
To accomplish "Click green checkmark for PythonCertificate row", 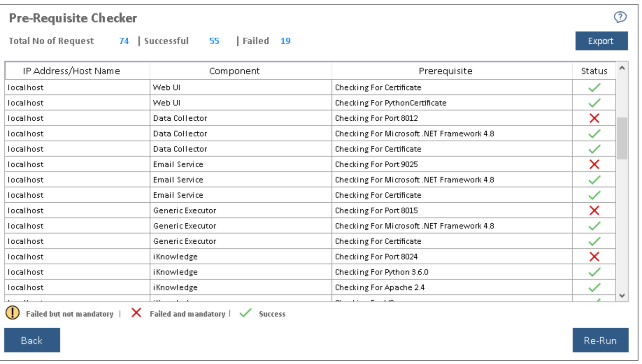I will (594, 103).
